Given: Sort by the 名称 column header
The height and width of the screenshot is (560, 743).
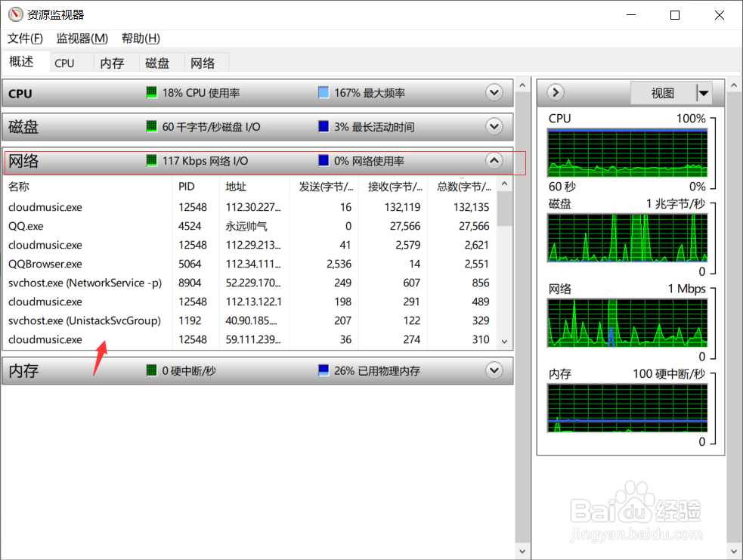Looking at the screenshot, I should point(88,187).
